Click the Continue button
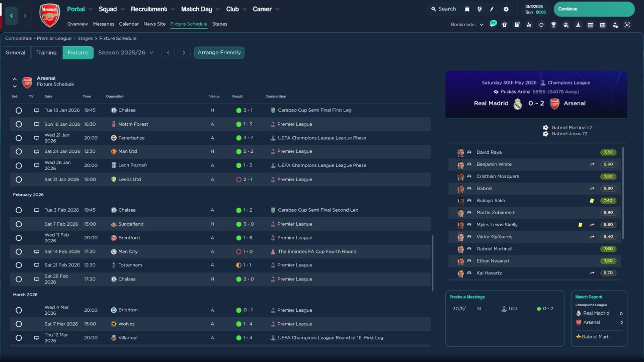 click(x=594, y=9)
